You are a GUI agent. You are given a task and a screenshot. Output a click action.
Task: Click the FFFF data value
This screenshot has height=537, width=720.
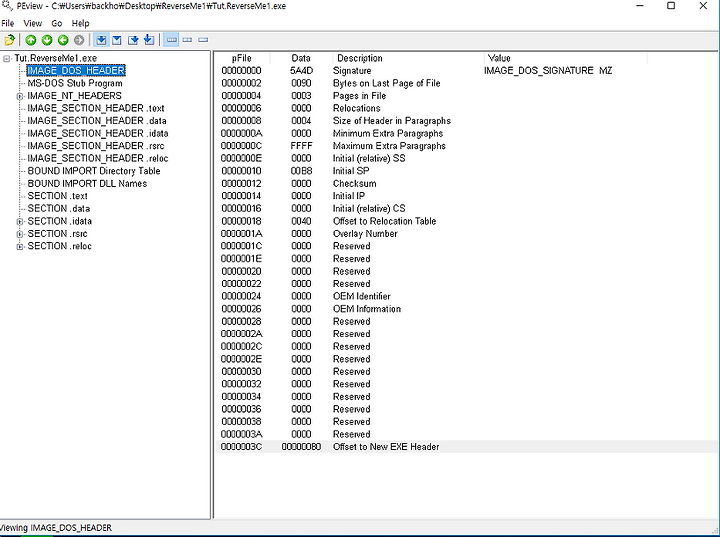point(301,146)
